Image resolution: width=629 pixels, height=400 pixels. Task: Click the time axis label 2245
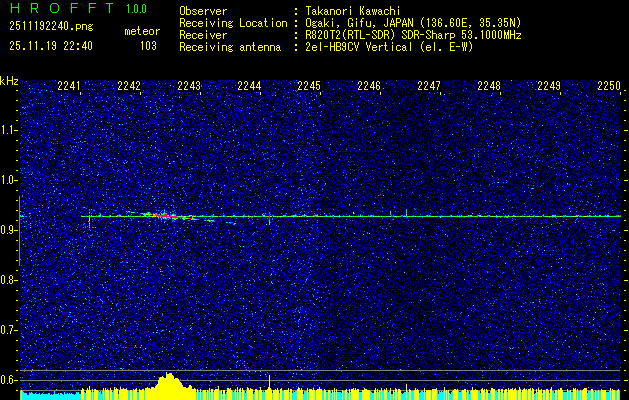(x=309, y=86)
